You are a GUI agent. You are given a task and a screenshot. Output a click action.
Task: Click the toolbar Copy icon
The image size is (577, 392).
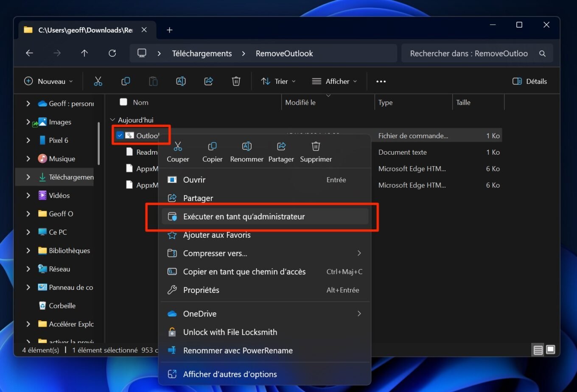126,81
